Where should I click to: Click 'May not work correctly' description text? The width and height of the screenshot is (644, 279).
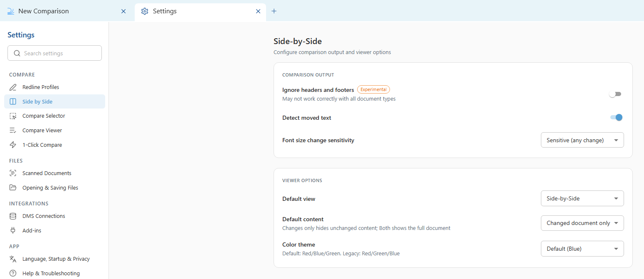[339, 99]
